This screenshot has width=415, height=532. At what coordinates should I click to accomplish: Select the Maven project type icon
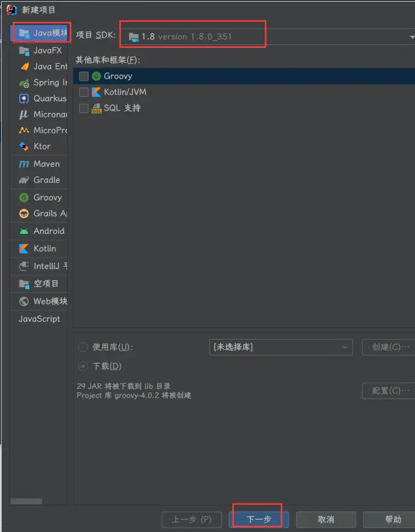24,164
